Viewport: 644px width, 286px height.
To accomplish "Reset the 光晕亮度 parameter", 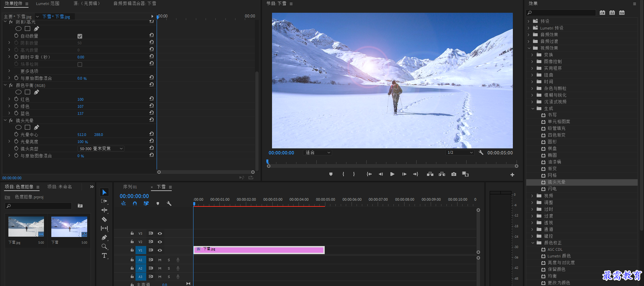I will (151, 141).
